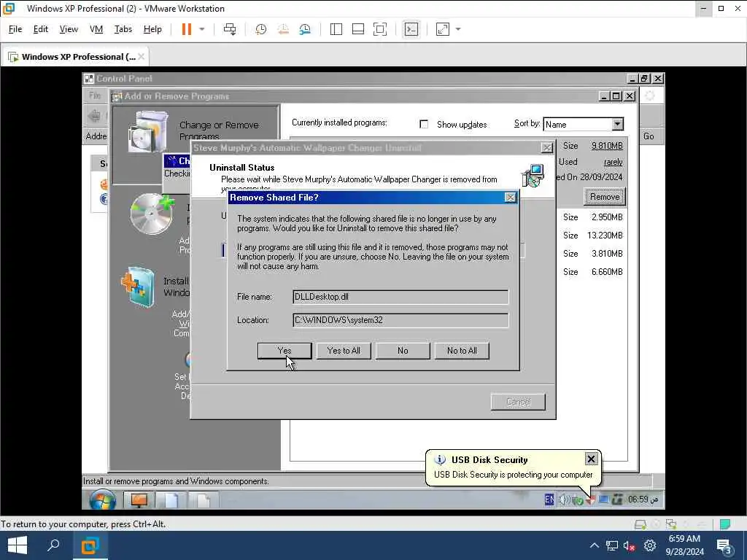Close the Windows XP Professional tab
The width and height of the screenshot is (747, 560).
pyautogui.click(x=141, y=57)
